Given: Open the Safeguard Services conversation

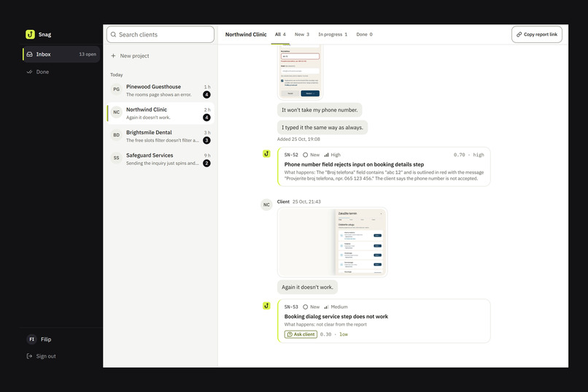Looking at the screenshot, I should pyautogui.click(x=160, y=159).
